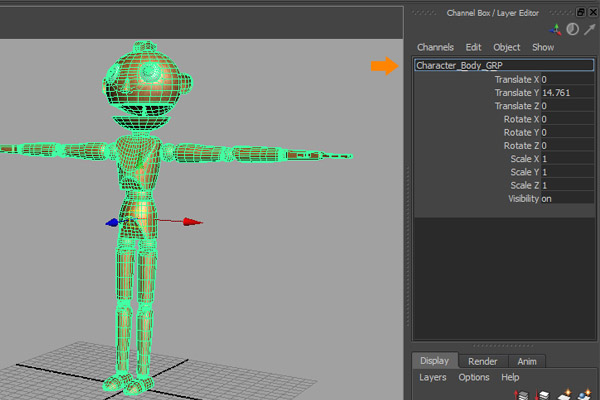Image resolution: width=600 pixels, height=400 pixels.
Task: Click the hyperbolic arrow icon
Action: [x=588, y=29]
